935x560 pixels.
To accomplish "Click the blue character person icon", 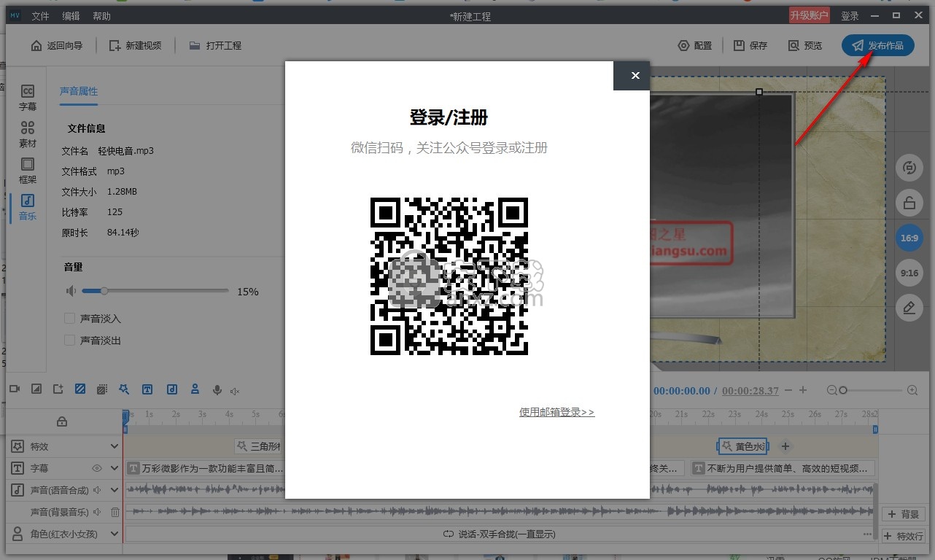I will [195, 390].
